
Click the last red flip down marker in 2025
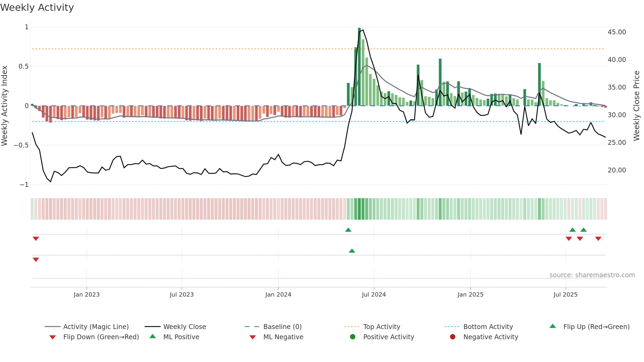point(598,239)
